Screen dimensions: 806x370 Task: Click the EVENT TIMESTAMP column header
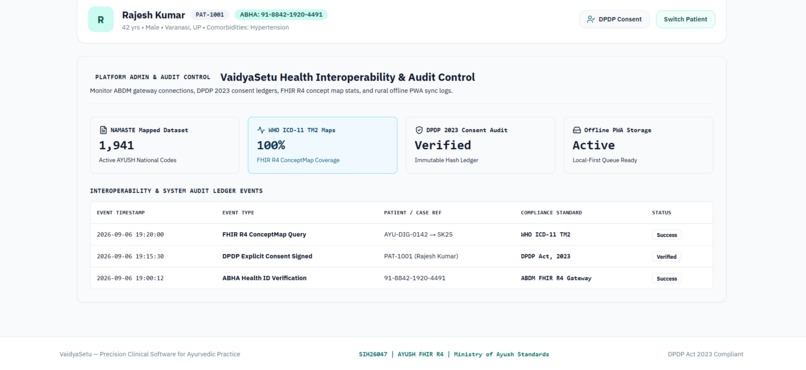[x=121, y=213]
